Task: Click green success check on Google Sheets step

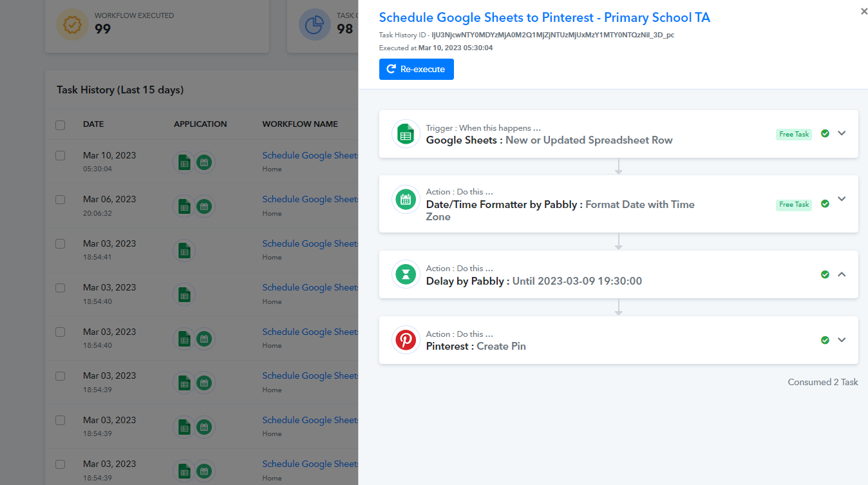Action: [x=825, y=133]
